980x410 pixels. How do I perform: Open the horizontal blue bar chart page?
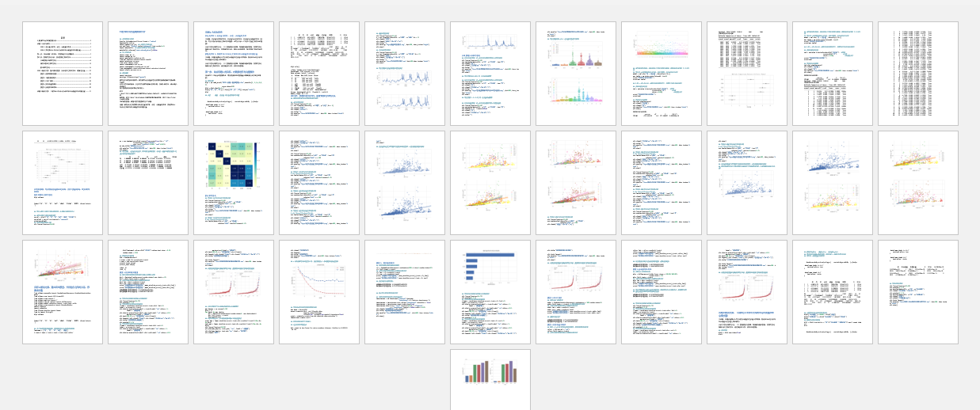click(490, 292)
